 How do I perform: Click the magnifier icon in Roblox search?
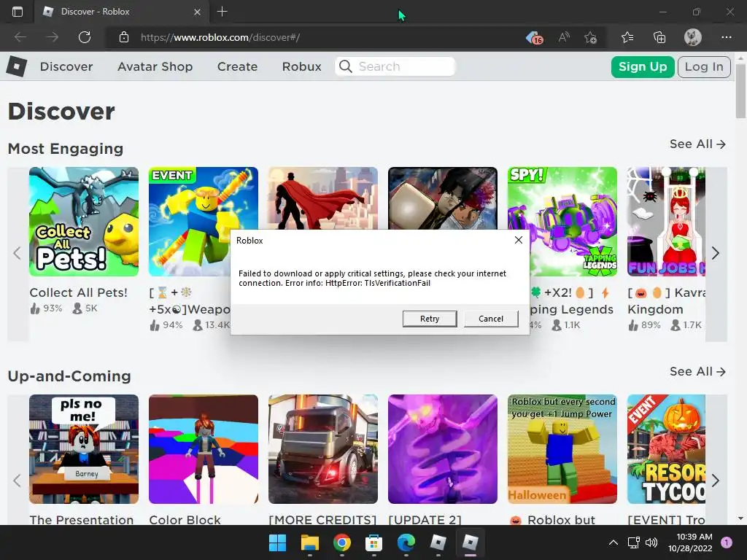346,66
